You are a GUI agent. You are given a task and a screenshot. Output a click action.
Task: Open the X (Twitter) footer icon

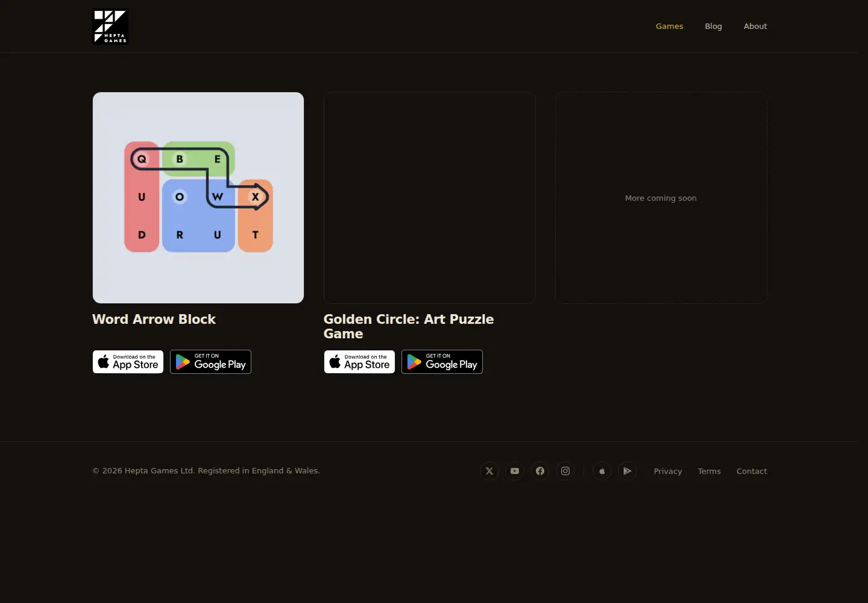pyautogui.click(x=489, y=471)
